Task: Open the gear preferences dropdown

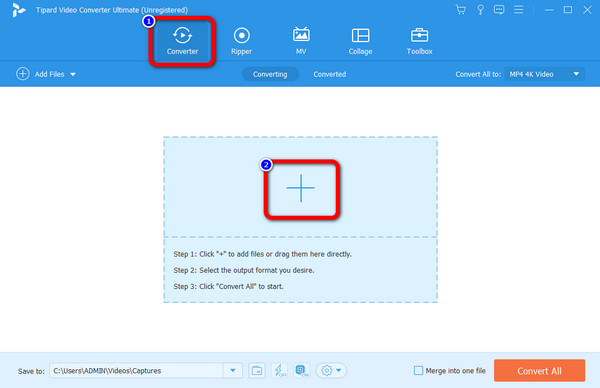Action: coord(331,370)
